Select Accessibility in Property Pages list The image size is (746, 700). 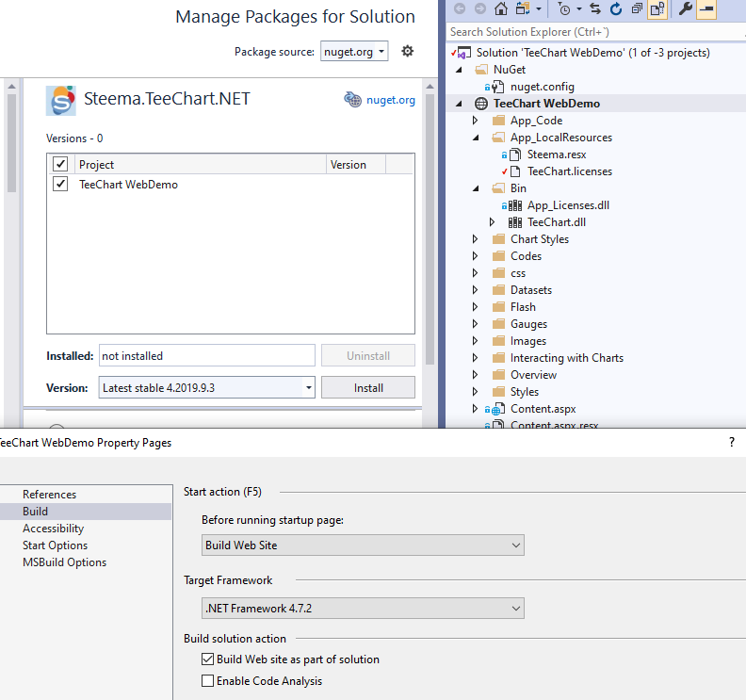(x=54, y=529)
